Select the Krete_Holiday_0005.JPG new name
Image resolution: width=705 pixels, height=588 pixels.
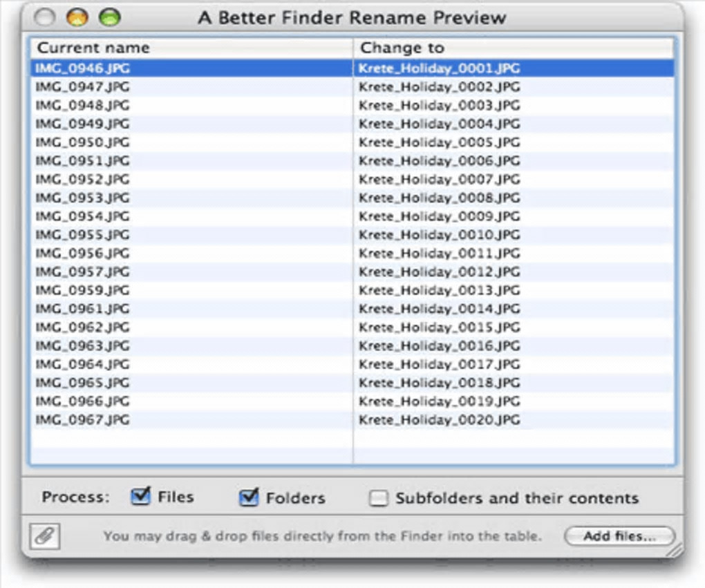tap(440, 142)
